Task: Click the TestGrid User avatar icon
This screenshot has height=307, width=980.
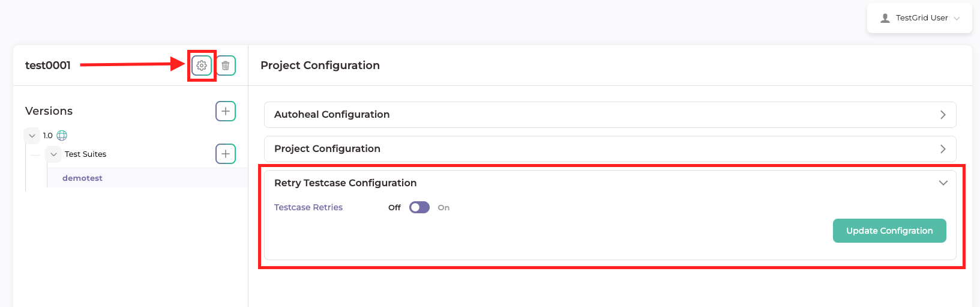Action: click(x=885, y=18)
